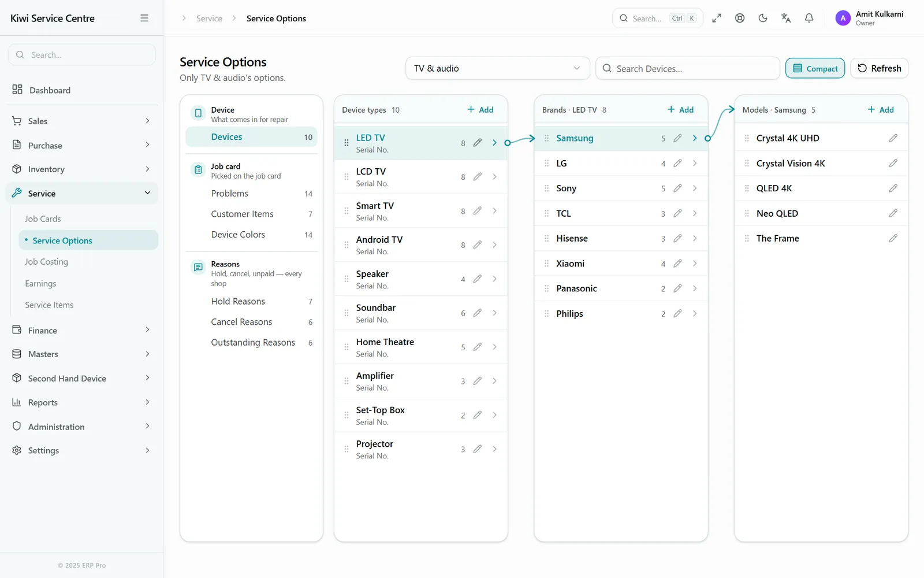This screenshot has height=578, width=924.
Task: Click the Service breadcrumb link
Action: pos(209,18)
